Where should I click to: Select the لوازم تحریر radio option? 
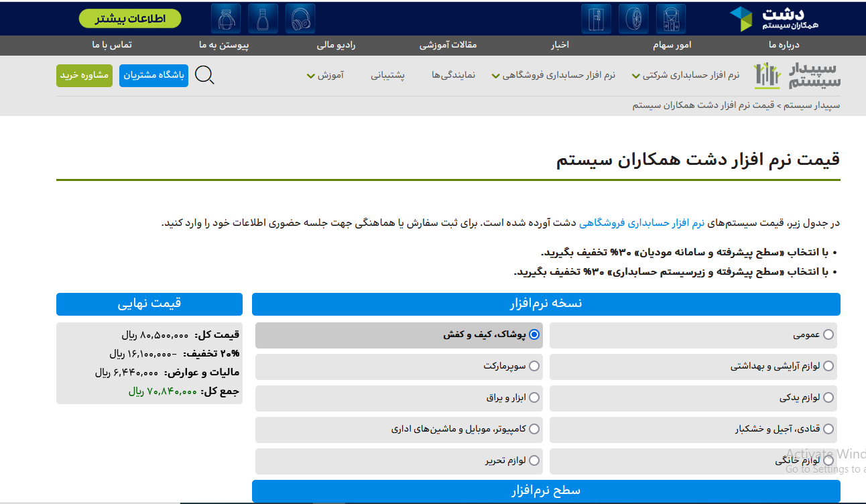pyautogui.click(x=534, y=460)
